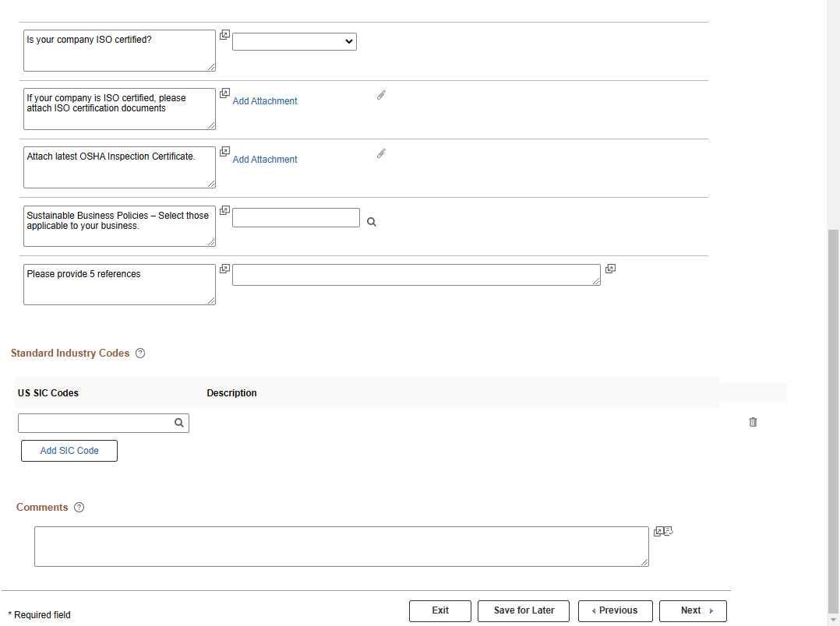Click inside the US SIC Codes input field

tap(94, 423)
